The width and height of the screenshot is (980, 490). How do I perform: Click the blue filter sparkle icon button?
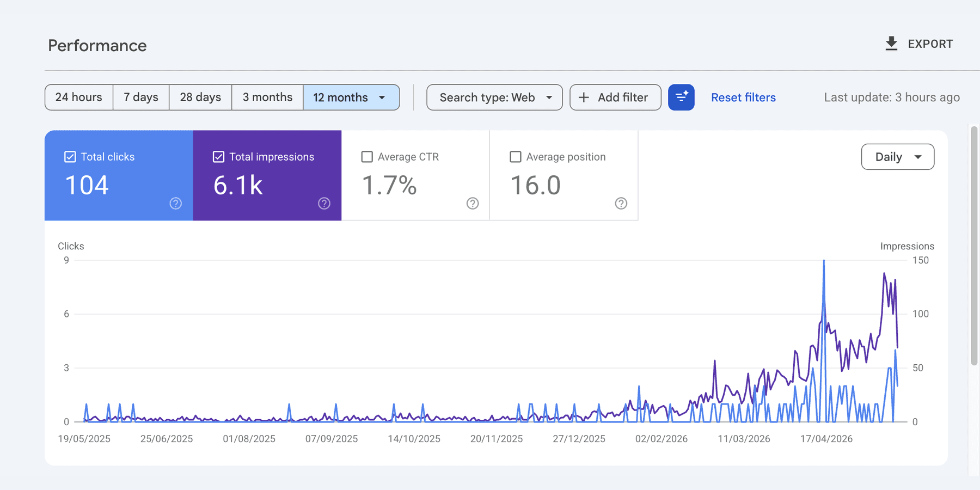click(681, 97)
